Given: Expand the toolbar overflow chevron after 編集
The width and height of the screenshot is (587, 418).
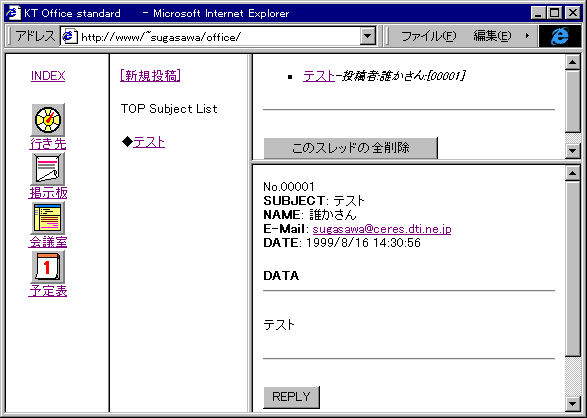Looking at the screenshot, I should pyautogui.click(x=527, y=36).
